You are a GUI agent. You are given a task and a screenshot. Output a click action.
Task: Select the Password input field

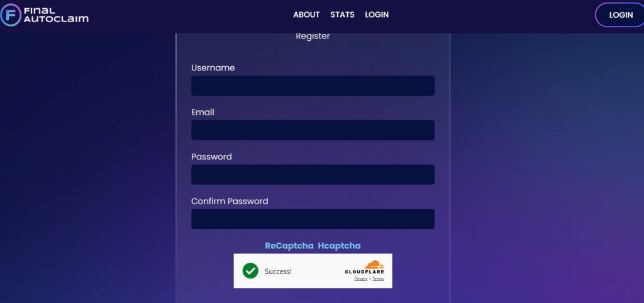click(x=313, y=174)
